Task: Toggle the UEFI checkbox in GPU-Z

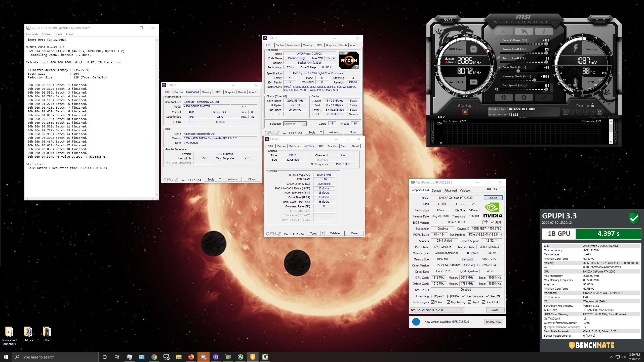Action: tap(492, 222)
